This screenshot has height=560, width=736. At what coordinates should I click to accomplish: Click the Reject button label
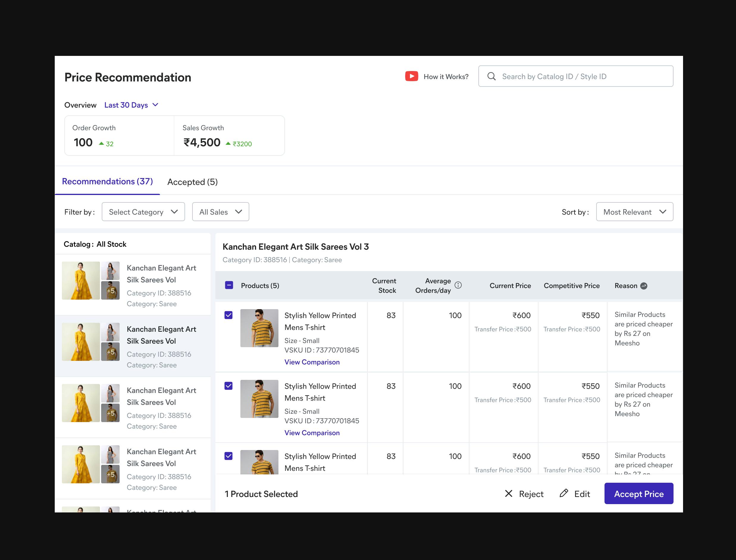pos(531,494)
